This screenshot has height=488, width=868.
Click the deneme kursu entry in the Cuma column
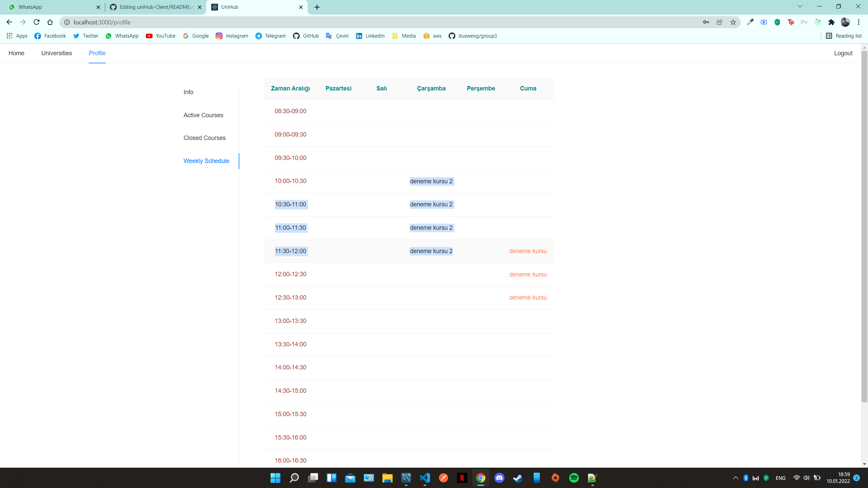528,251
